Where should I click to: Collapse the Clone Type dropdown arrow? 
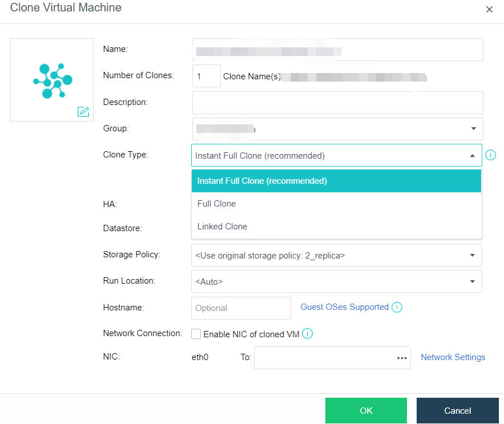tap(472, 156)
